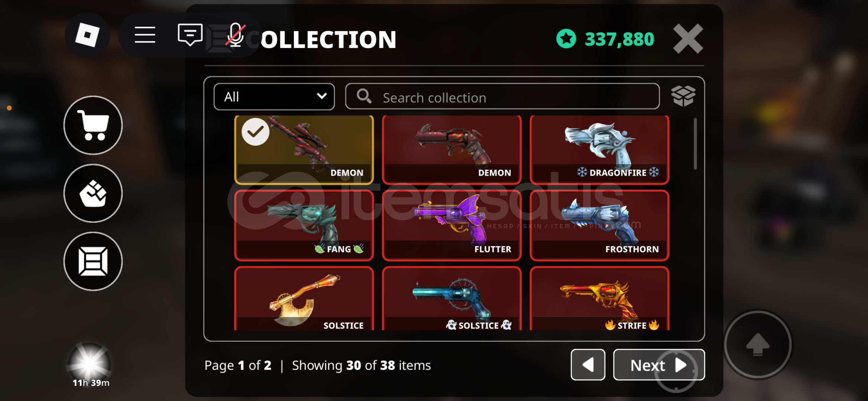Open the shopping cart shop button
The width and height of the screenshot is (868, 401).
point(93,125)
